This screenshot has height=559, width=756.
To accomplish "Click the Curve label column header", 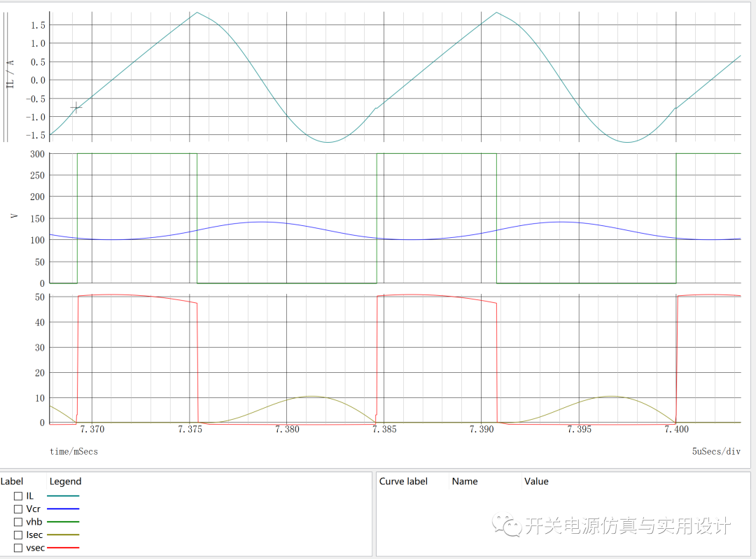I will pyautogui.click(x=404, y=481).
